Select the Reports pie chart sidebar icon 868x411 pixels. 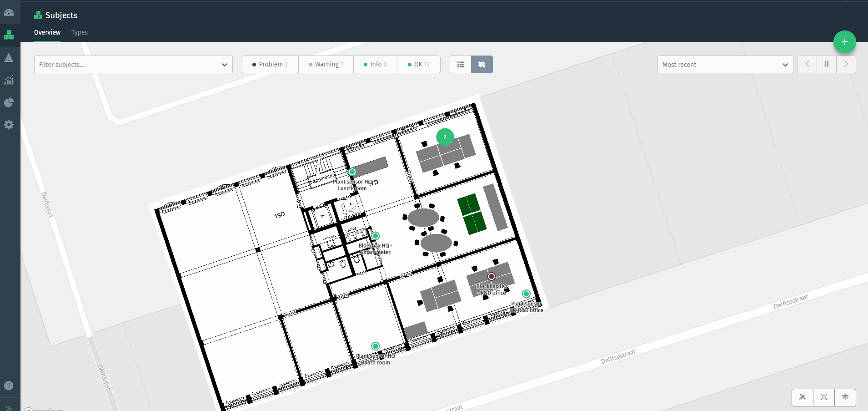point(9,102)
